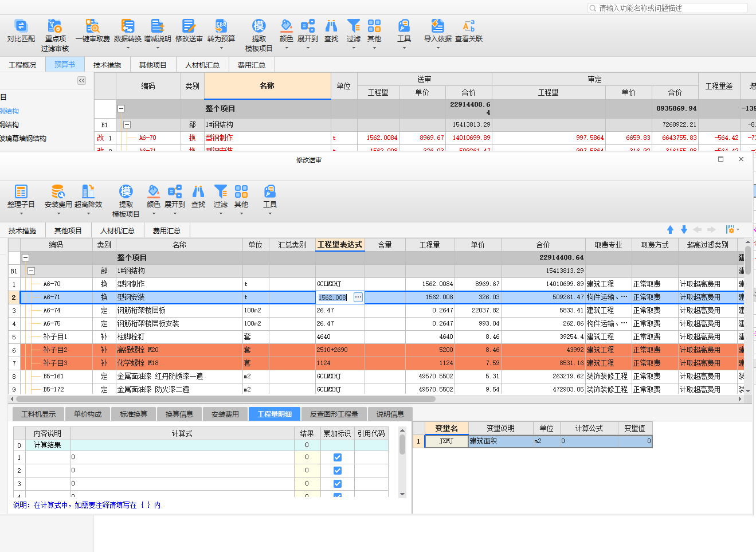The image size is (756, 552).
Task: Click 导入依据 toolbar icon
Action: point(438,26)
